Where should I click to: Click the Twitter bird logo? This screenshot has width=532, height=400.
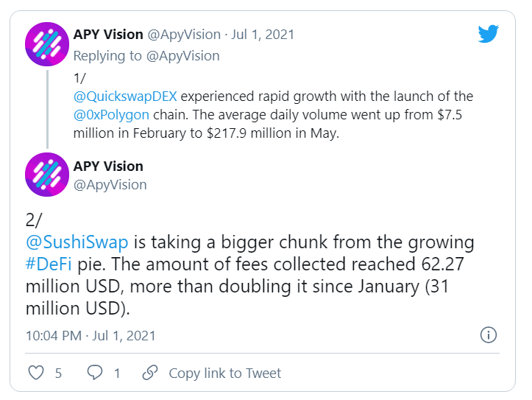(488, 34)
